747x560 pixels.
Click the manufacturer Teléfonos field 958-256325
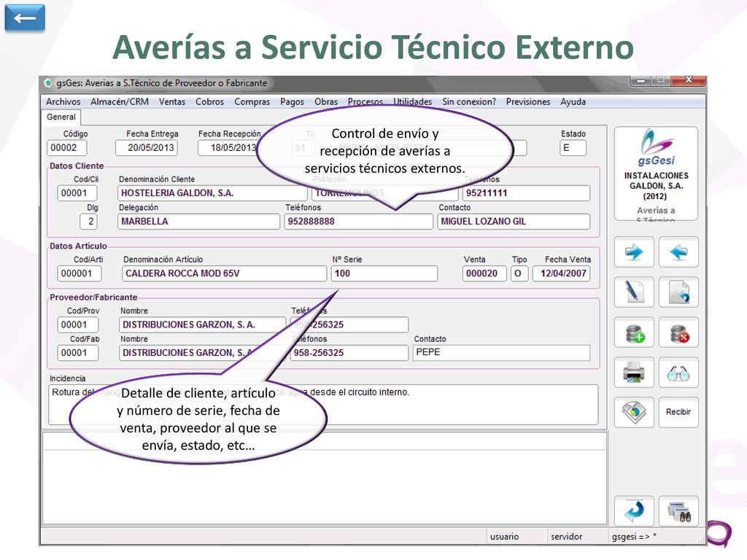[349, 353]
